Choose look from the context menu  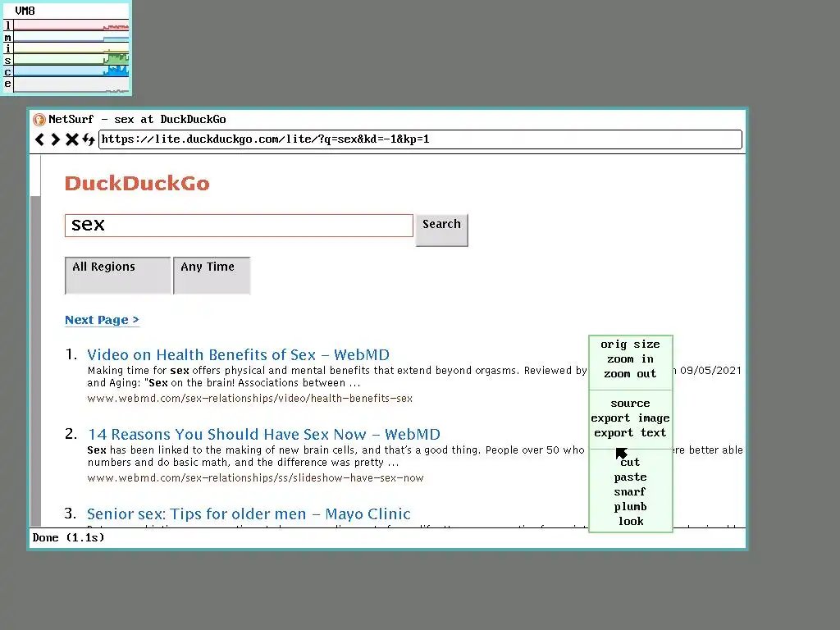coord(630,521)
